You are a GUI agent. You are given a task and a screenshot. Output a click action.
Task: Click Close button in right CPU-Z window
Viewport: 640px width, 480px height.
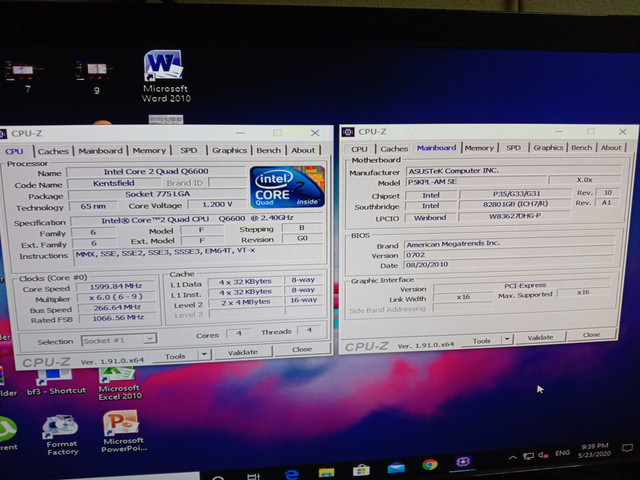pos(591,335)
